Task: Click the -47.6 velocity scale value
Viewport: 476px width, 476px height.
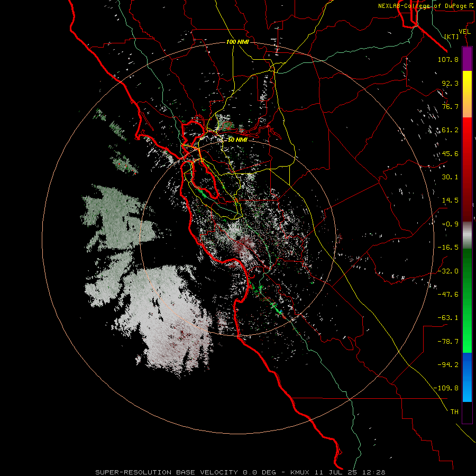Action: pos(448,294)
